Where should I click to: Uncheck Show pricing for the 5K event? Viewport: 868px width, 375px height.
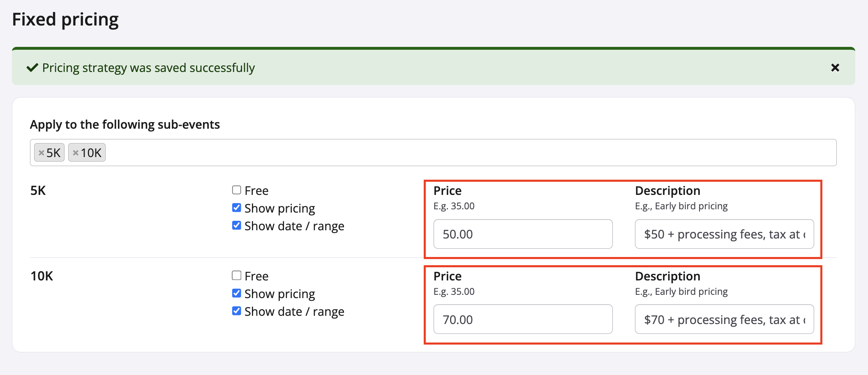point(236,208)
